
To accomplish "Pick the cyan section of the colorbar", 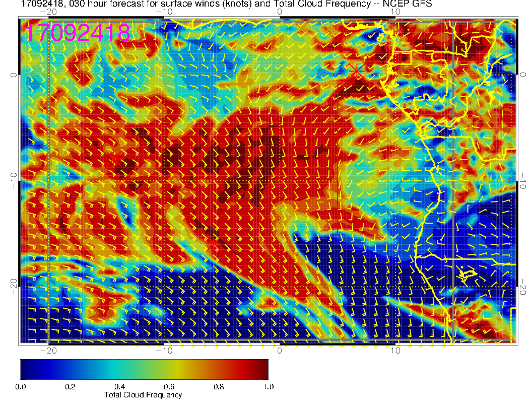I will click(x=116, y=369).
